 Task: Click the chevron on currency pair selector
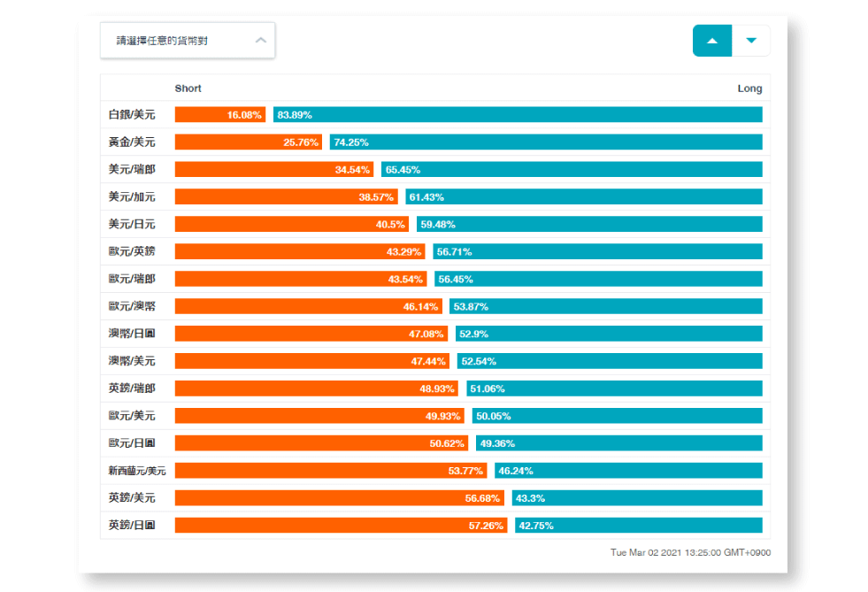pyautogui.click(x=260, y=41)
